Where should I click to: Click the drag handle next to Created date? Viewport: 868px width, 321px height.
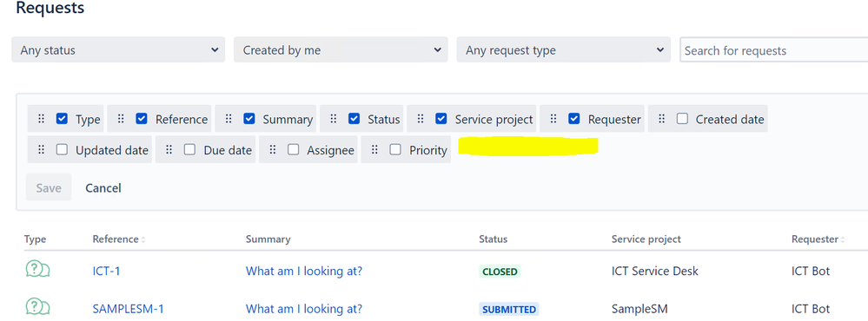click(661, 119)
